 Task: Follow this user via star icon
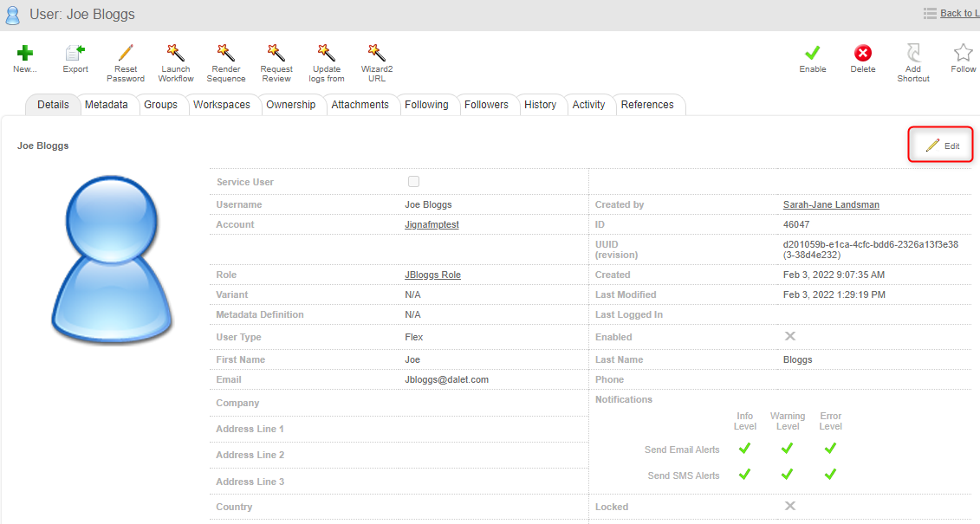[963, 54]
